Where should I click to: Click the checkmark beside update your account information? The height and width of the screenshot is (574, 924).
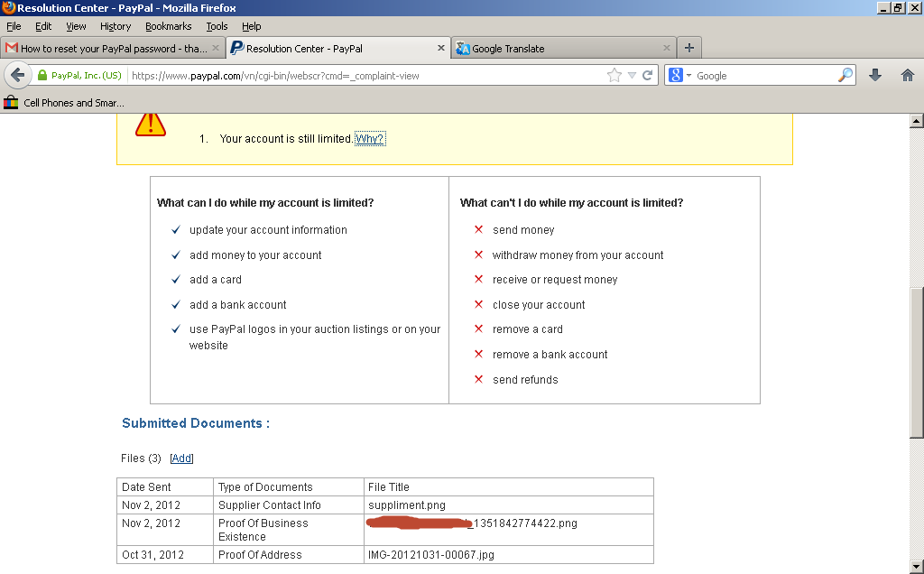coord(176,229)
